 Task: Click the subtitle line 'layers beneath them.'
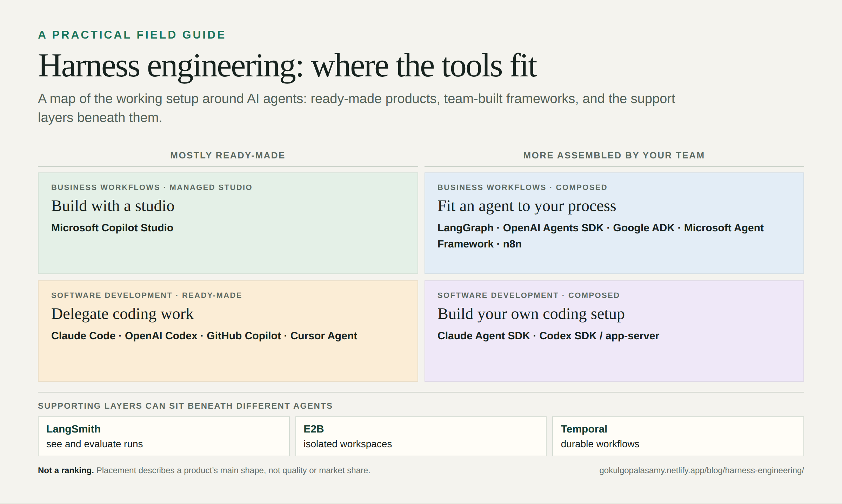click(100, 118)
